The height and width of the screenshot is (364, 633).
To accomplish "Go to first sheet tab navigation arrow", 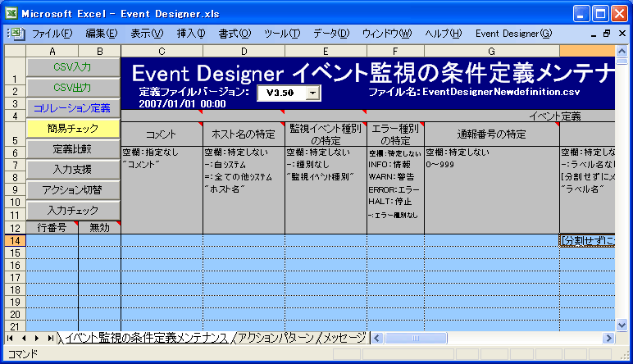I will (10, 338).
